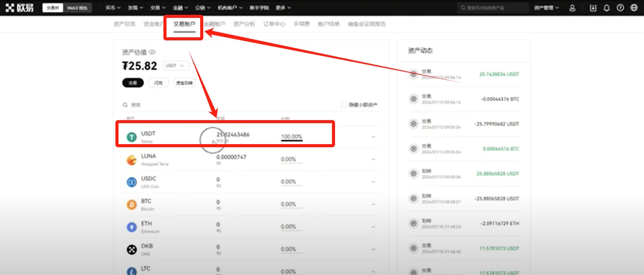Open the 储备金证明报告 link

click(x=367, y=24)
